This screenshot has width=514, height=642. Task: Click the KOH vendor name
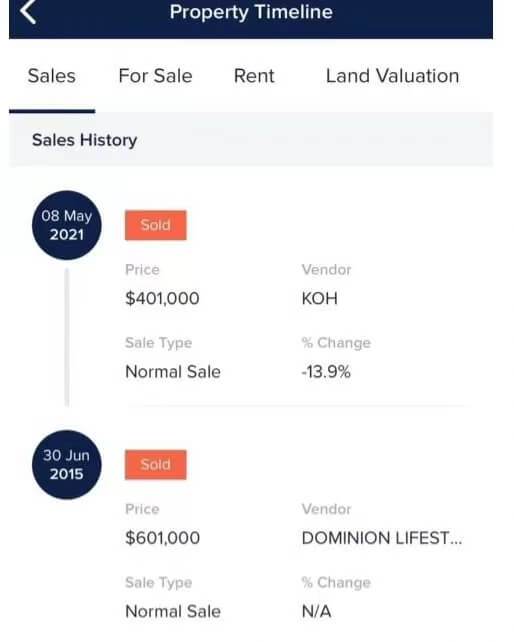click(319, 298)
